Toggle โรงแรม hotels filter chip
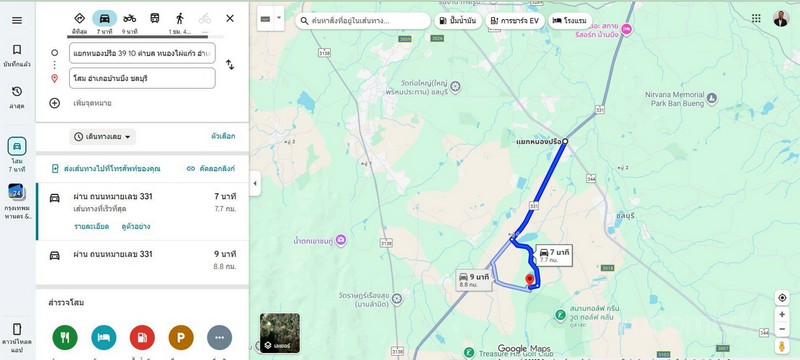This screenshot has width=800, height=360. tap(570, 21)
